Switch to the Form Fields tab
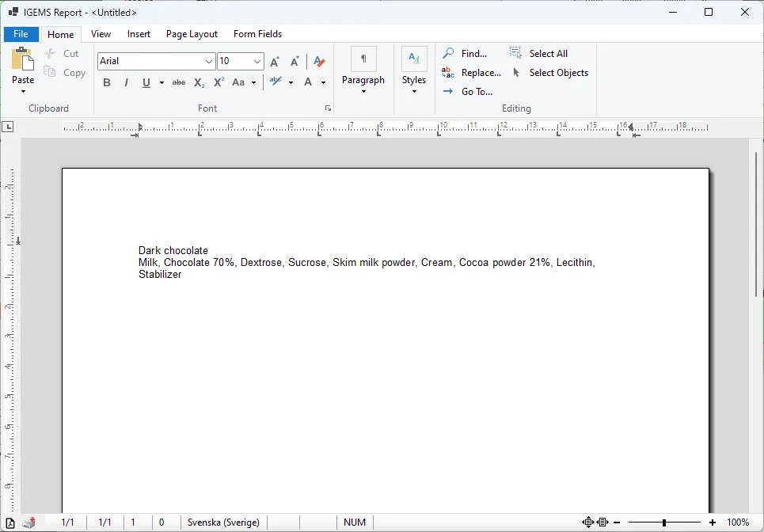The height and width of the screenshot is (532, 764). [258, 34]
